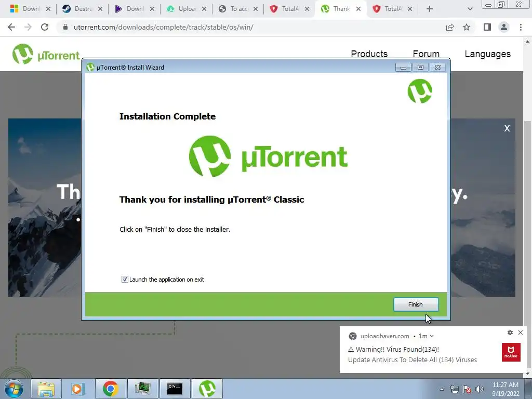Click the share page icon in the address bar
Screen dimensions: 532x399
point(450,27)
